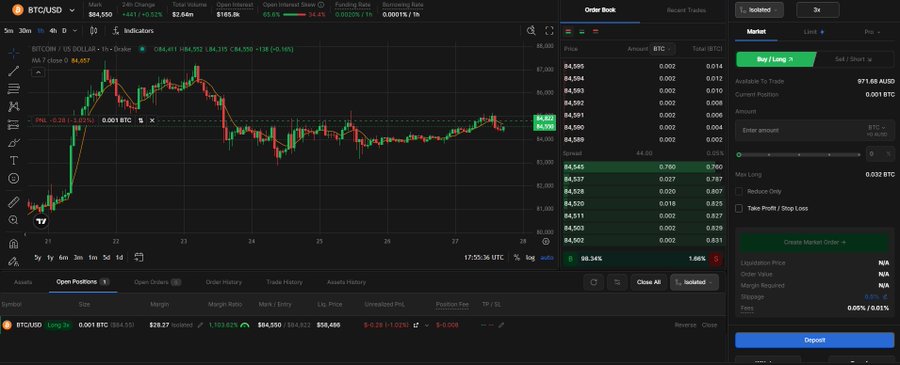This screenshot has width=900, height=365.
Task: Open the Trade History tab
Action: click(x=284, y=282)
